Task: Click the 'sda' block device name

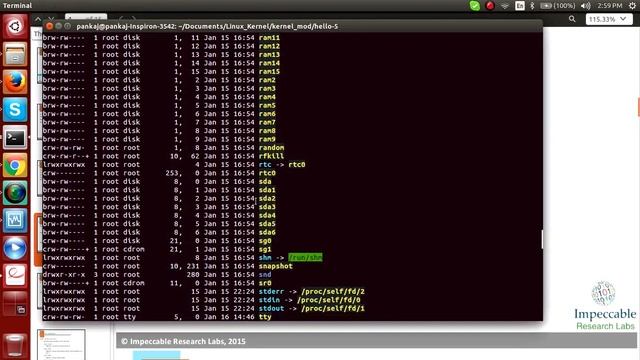Action: point(265,182)
